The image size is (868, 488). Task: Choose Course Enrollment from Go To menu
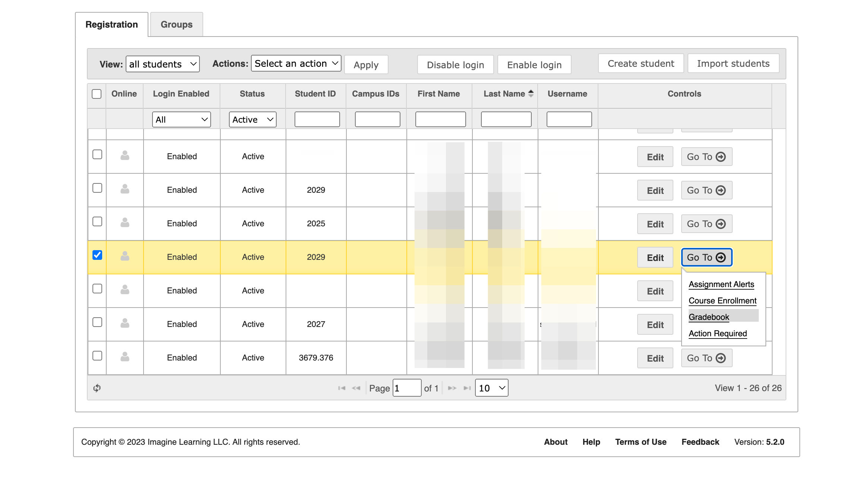pyautogui.click(x=722, y=300)
